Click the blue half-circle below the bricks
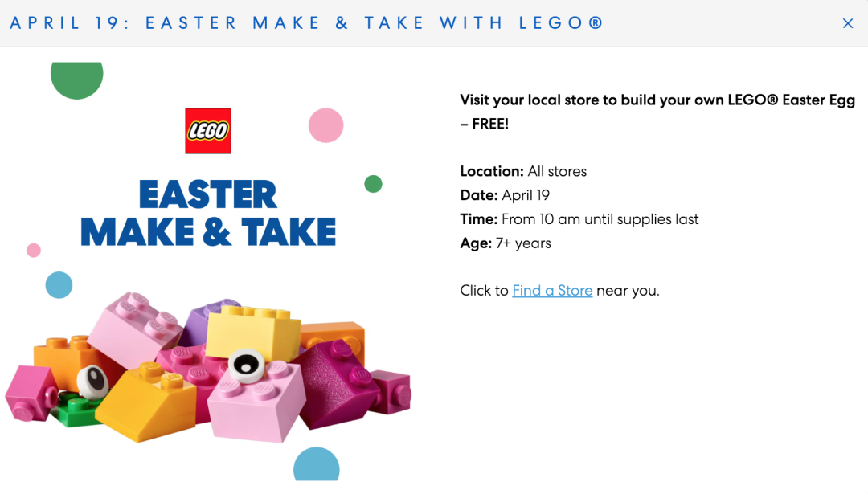Viewport: 868px width, 494px height. pos(316,464)
